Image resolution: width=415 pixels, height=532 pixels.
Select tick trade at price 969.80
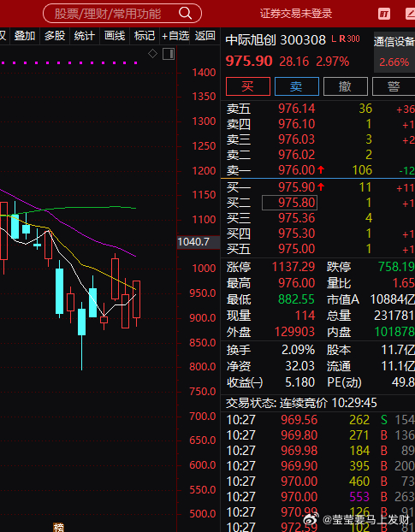(x=299, y=435)
